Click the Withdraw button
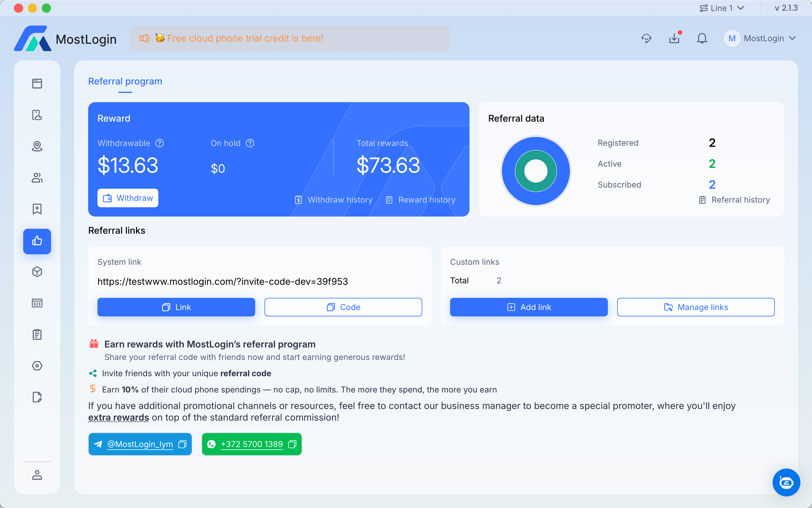 [128, 198]
